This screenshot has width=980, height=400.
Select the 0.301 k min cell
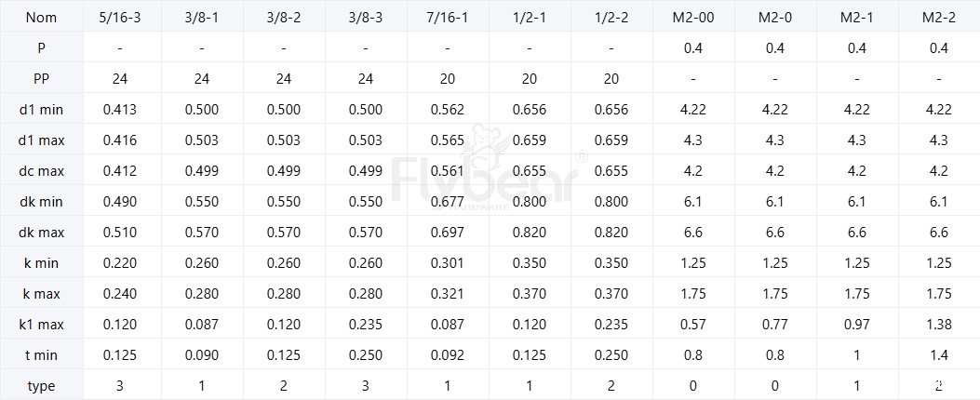coord(448,263)
